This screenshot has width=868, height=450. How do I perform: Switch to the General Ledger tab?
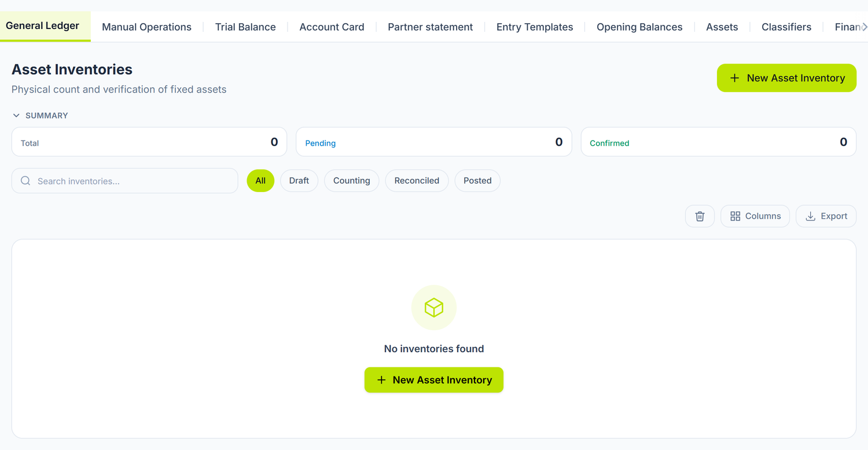tap(45, 26)
